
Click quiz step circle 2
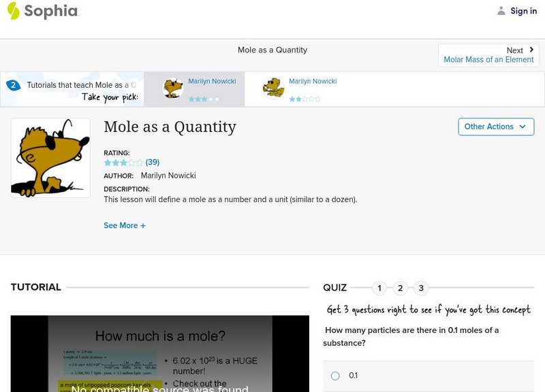point(399,288)
